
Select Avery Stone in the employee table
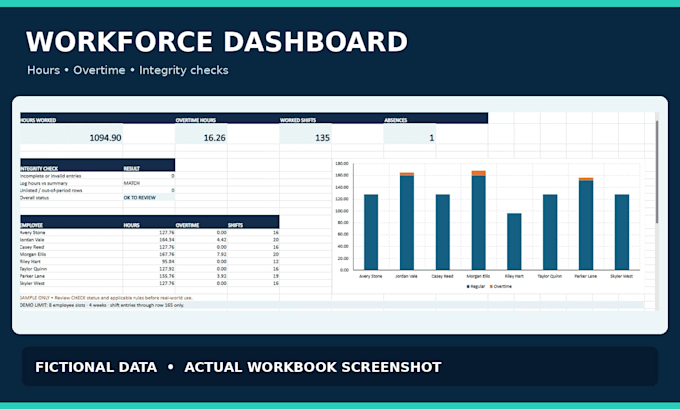pyautogui.click(x=33, y=233)
